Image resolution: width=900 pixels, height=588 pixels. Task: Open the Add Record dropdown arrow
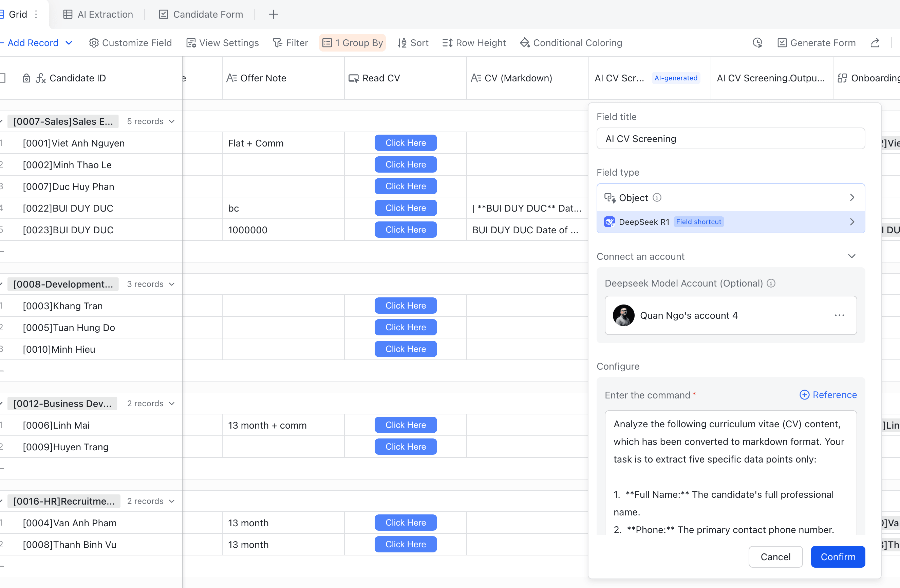[x=69, y=43]
